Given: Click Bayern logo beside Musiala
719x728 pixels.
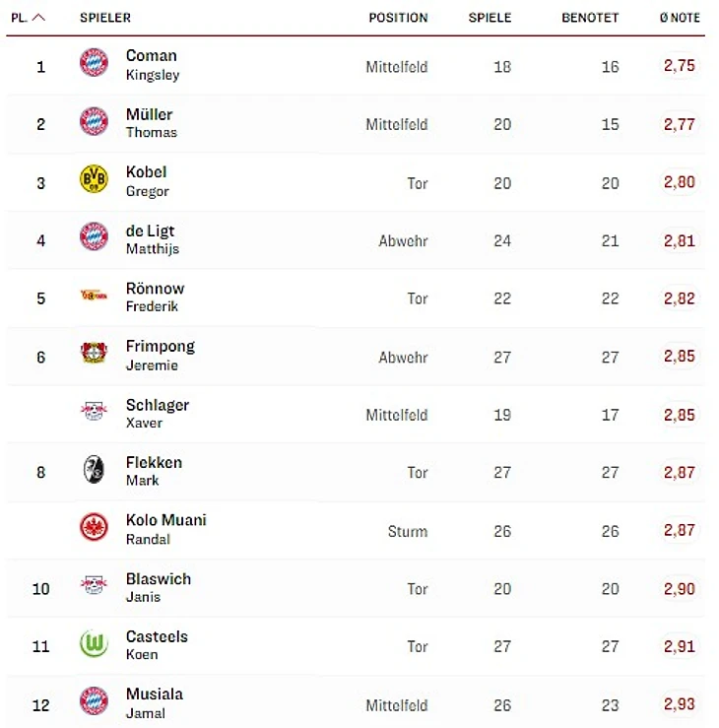Looking at the screenshot, I should (94, 702).
